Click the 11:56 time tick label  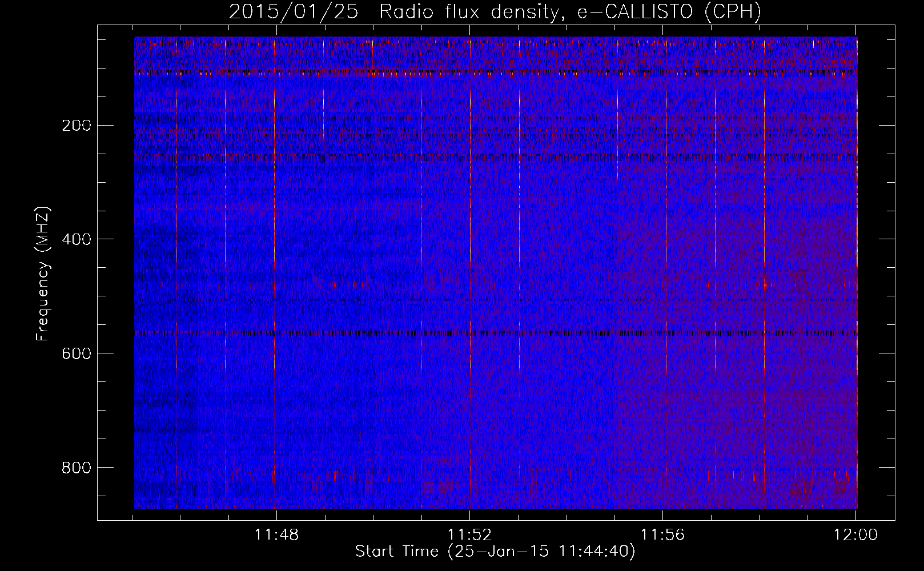pos(662,535)
